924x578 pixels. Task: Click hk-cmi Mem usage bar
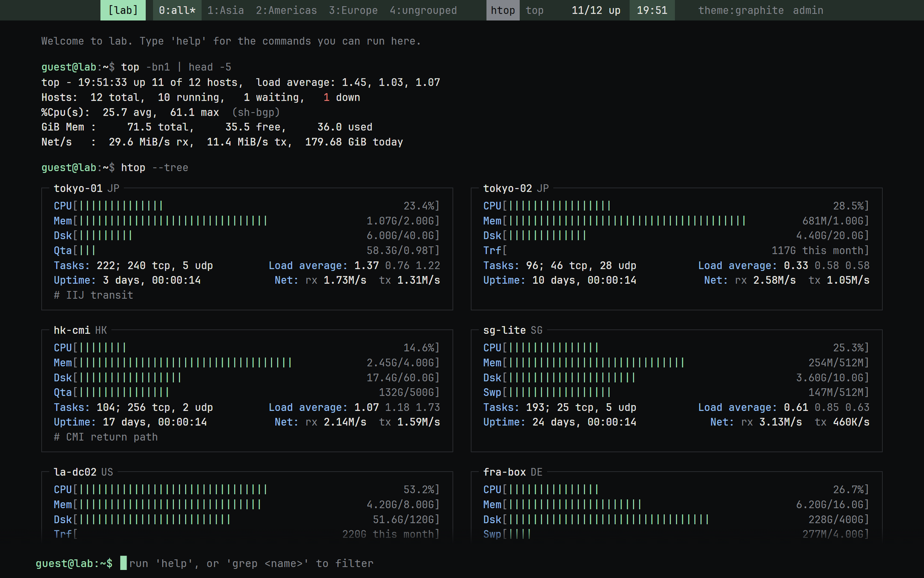246,363
